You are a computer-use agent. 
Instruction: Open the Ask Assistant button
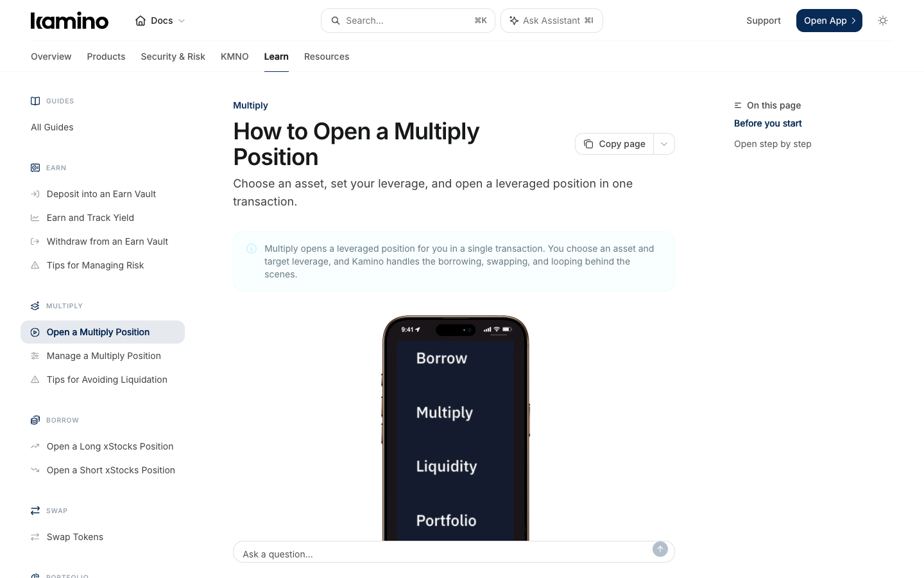552,21
